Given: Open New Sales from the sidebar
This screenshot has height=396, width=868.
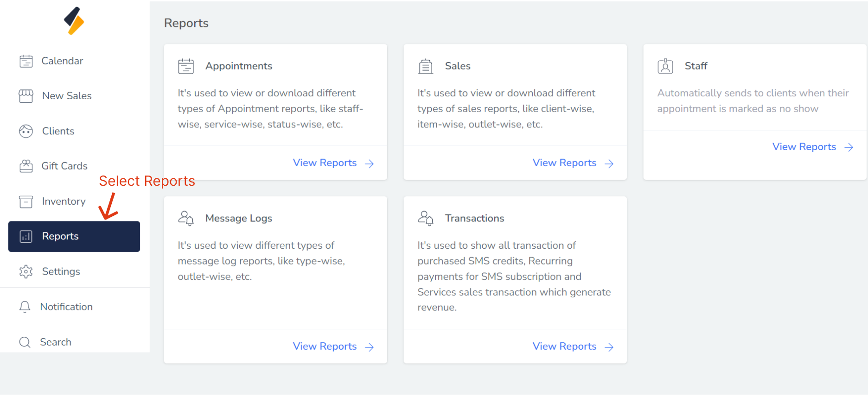Looking at the screenshot, I should (x=67, y=96).
